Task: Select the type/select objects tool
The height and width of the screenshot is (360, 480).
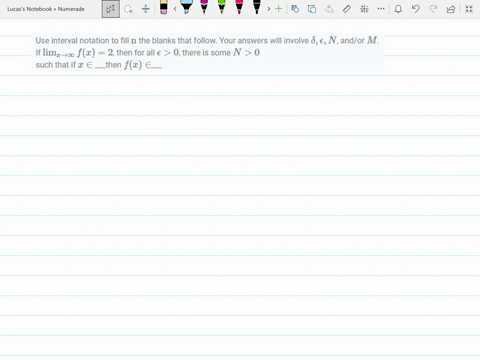Action: click(x=111, y=9)
